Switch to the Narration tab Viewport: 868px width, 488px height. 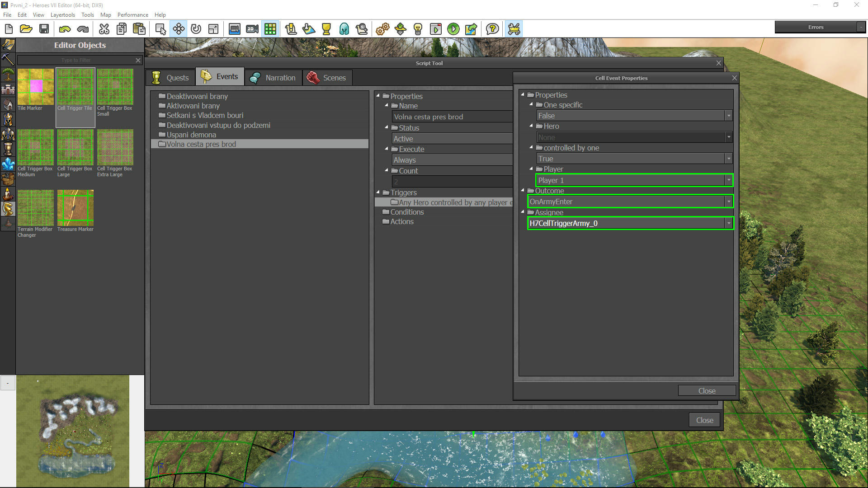pos(273,78)
